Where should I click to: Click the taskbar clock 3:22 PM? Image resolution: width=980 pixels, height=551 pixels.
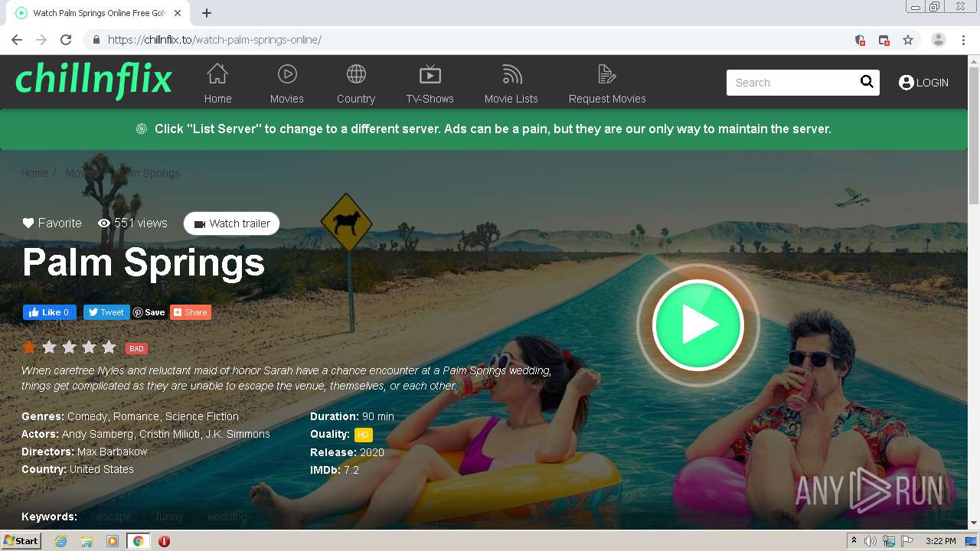coord(940,541)
